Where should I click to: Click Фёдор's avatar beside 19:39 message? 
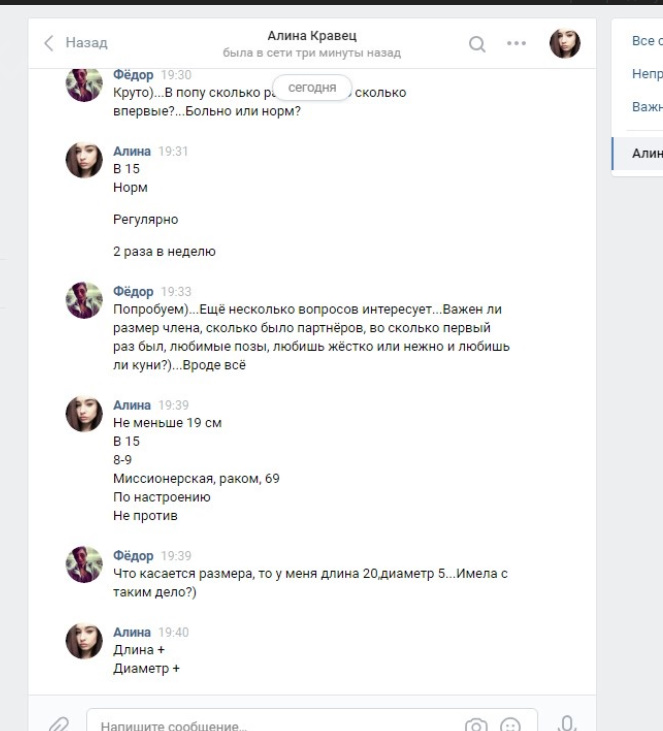coord(84,565)
